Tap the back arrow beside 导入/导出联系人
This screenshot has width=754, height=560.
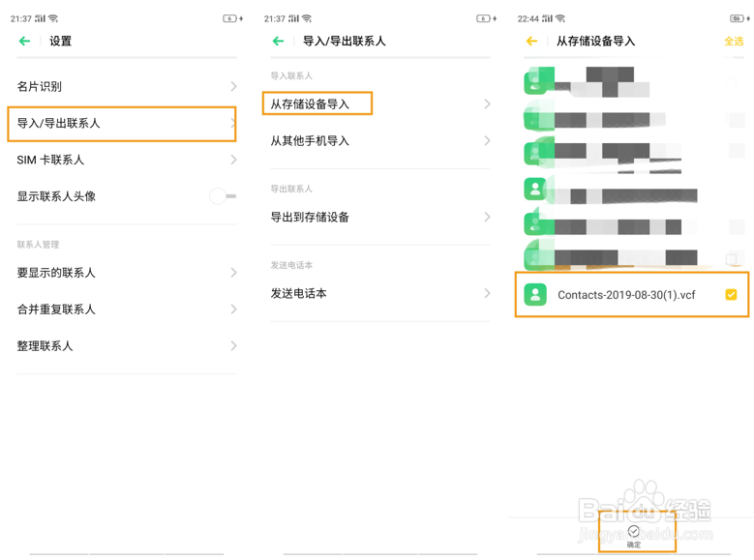(279, 42)
